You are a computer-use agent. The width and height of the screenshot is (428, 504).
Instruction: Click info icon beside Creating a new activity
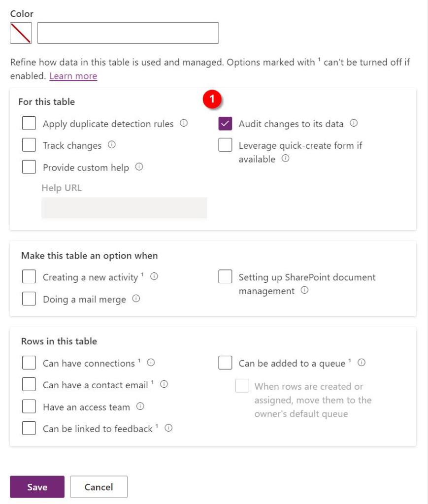pyautogui.click(x=154, y=277)
